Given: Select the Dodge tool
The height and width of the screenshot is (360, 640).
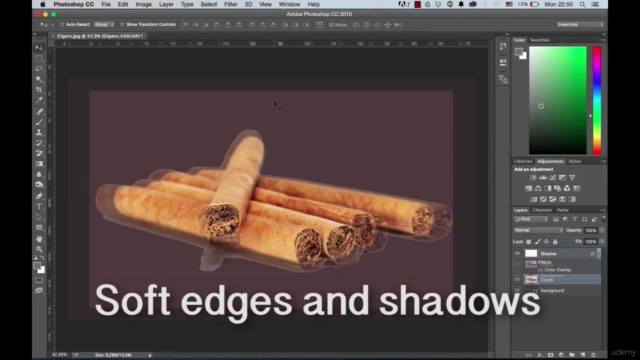Looking at the screenshot, I should (x=39, y=184).
